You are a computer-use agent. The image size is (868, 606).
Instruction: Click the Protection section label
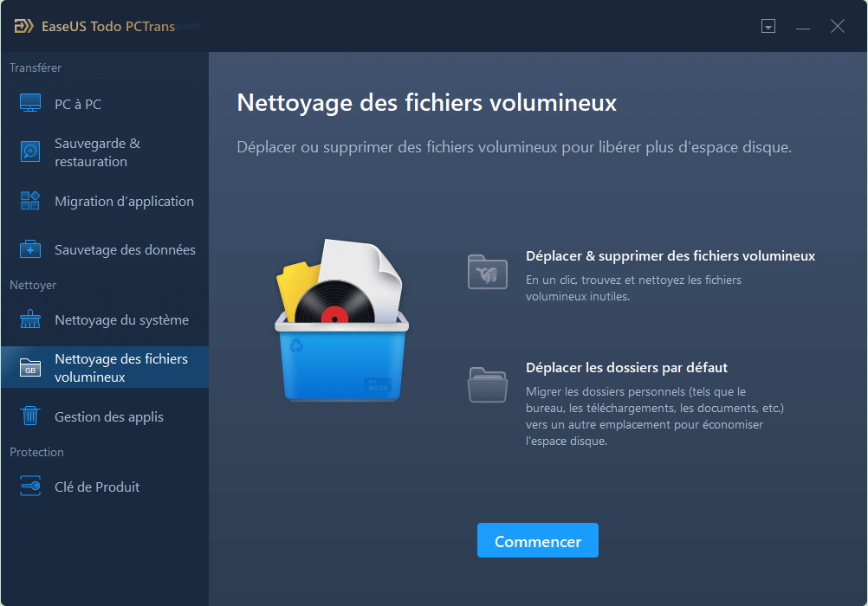pyautogui.click(x=36, y=452)
